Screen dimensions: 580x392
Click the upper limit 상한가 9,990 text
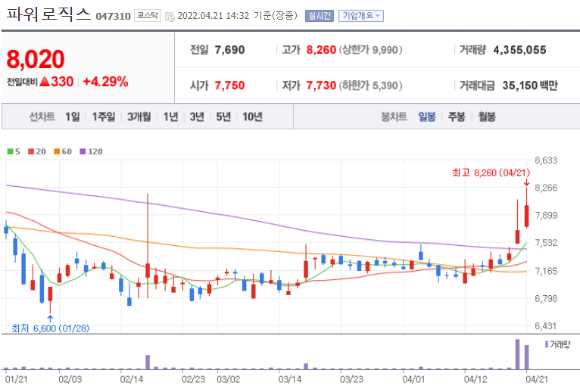pos(370,50)
